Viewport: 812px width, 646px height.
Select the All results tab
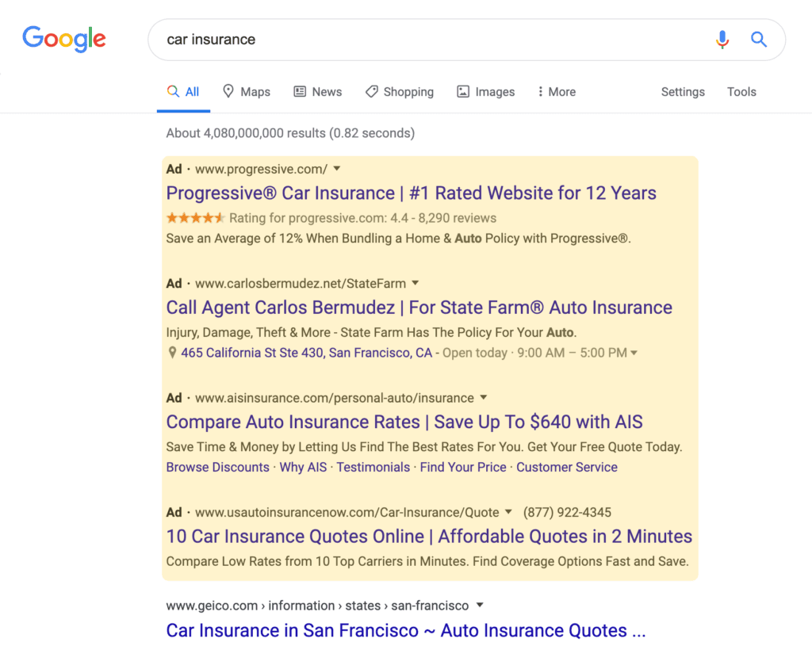(183, 92)
